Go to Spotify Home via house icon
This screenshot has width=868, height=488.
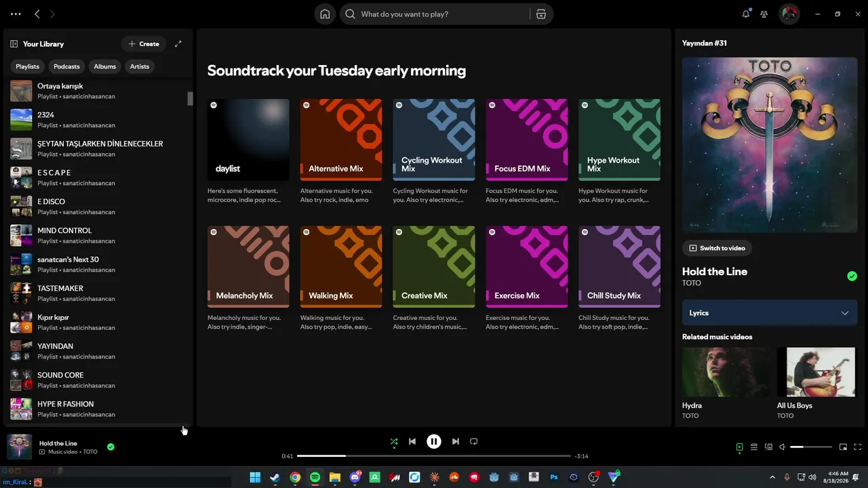[325, 14]
